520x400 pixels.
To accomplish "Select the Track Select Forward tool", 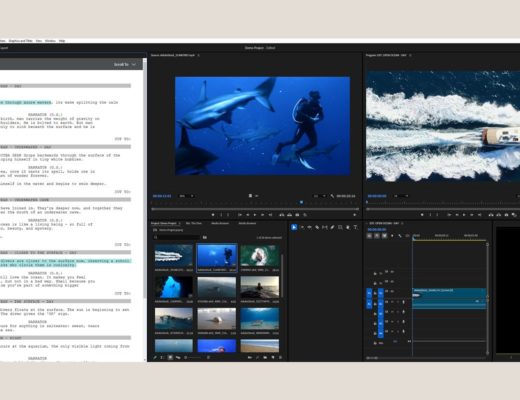I will coord(302,227).
